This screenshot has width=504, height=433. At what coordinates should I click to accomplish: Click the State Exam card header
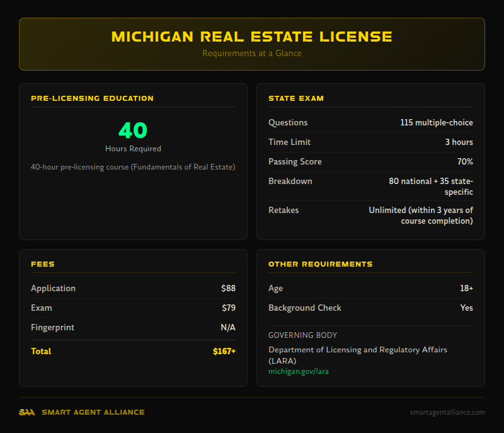pyautogui.click(x=296, y=98)
